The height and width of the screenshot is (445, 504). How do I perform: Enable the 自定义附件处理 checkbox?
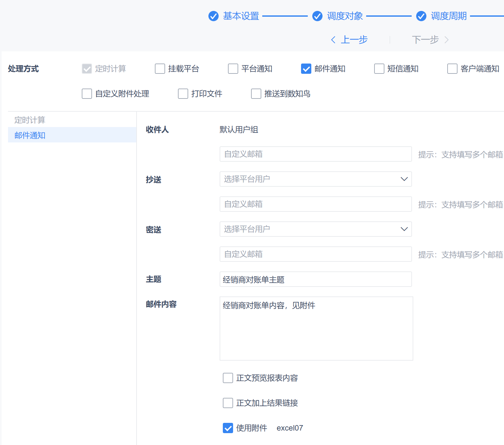click(87, 94)
